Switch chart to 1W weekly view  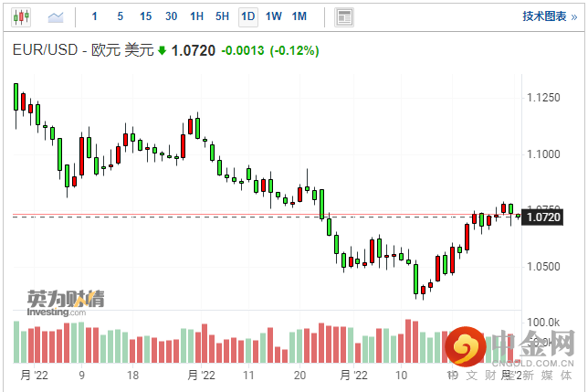click(x=274, y=16)
